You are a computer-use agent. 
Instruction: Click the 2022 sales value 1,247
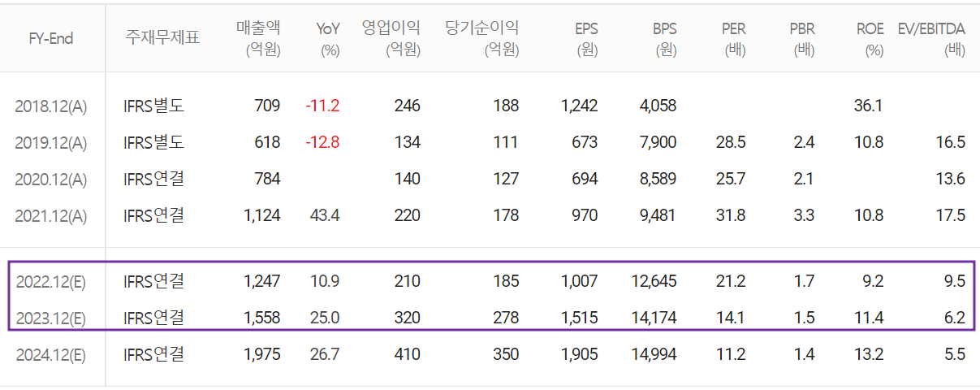pos(261,282)
